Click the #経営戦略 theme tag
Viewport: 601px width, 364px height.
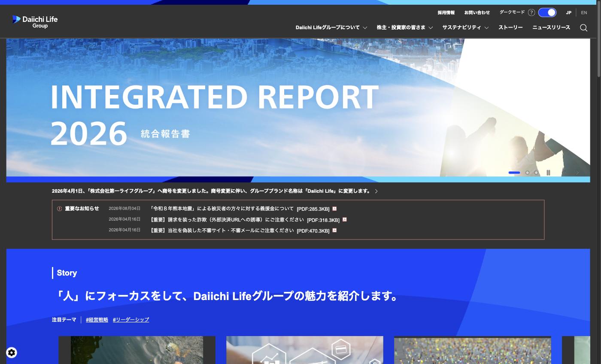[x=97, y=320]
